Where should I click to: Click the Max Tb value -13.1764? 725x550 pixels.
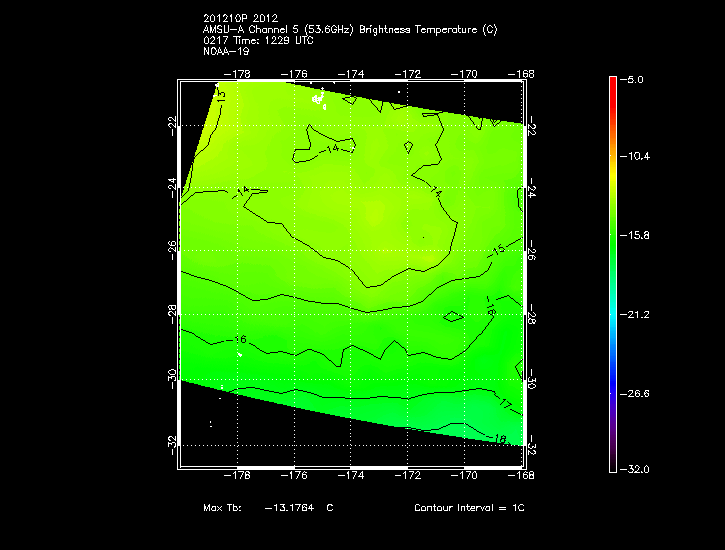click(x=289, y=509)
